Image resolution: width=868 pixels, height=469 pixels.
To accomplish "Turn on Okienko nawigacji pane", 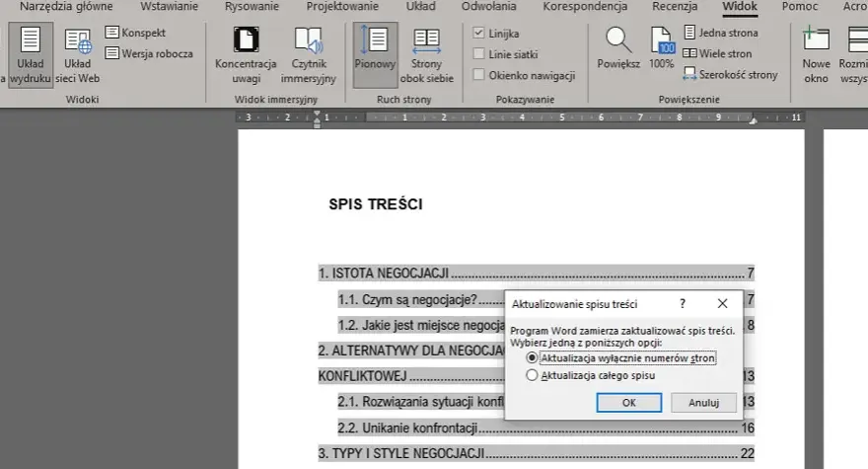I will click(x=478, y=75).
